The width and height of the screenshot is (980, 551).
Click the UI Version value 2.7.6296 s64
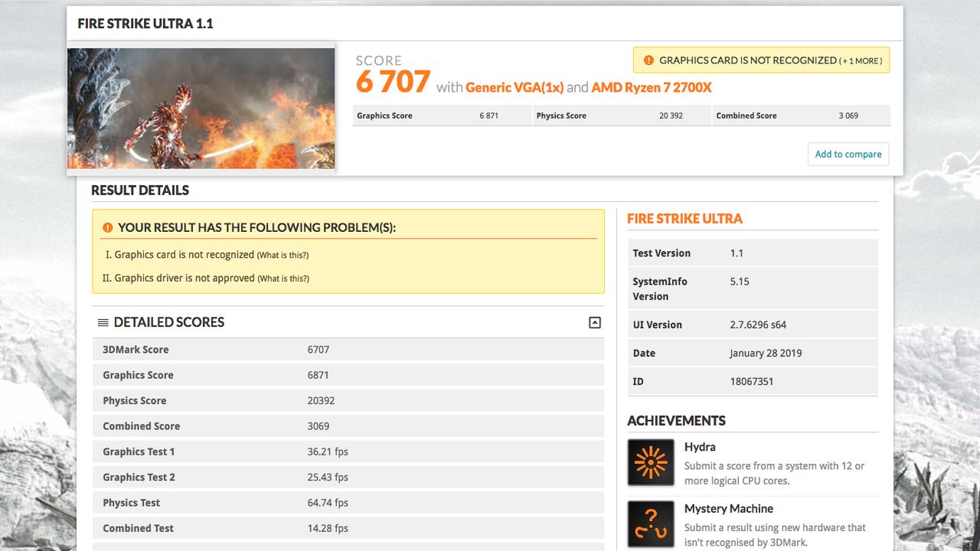(758, 324)
